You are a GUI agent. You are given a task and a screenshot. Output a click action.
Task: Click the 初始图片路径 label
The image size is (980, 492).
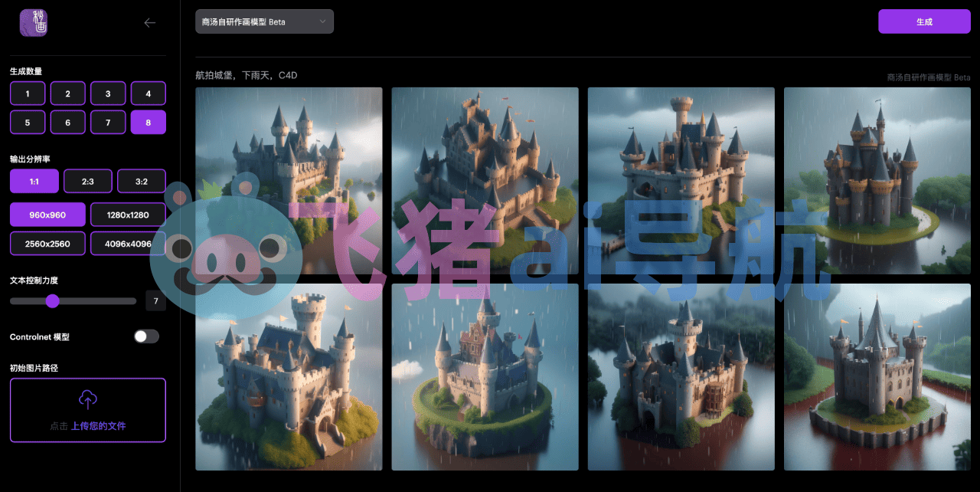pos(34,368)
